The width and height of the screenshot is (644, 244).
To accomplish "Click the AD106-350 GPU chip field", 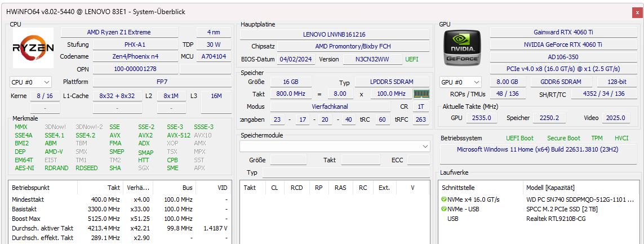I will point(563,57).
